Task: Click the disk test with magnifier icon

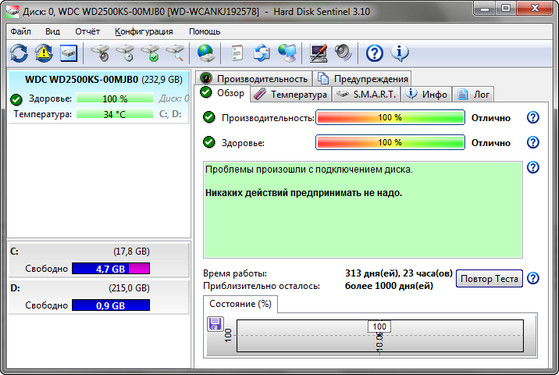Action: [x=175, y=53]
